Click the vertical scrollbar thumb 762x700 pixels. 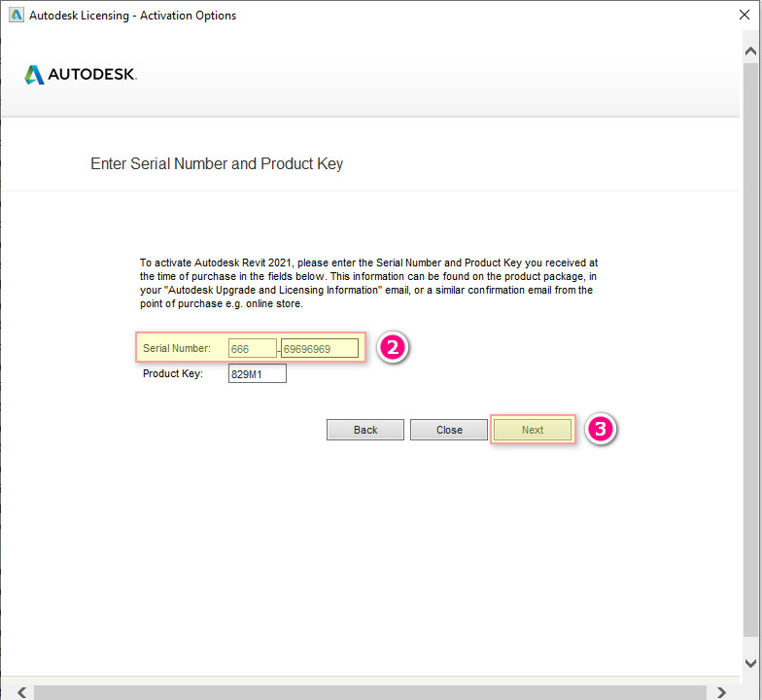[x=750, y=350]
